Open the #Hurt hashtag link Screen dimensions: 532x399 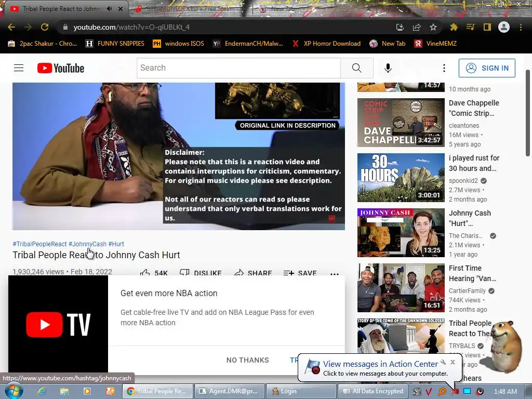tap(116, 244)
